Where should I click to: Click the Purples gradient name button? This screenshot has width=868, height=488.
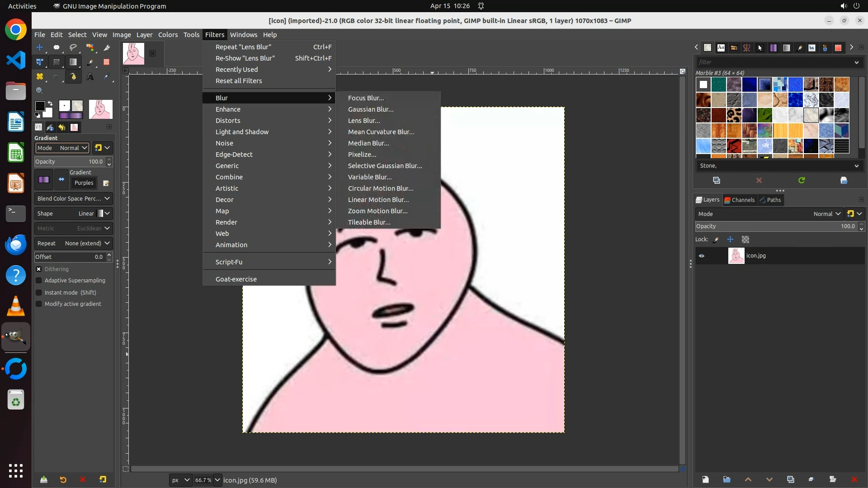tap(84, 183)
